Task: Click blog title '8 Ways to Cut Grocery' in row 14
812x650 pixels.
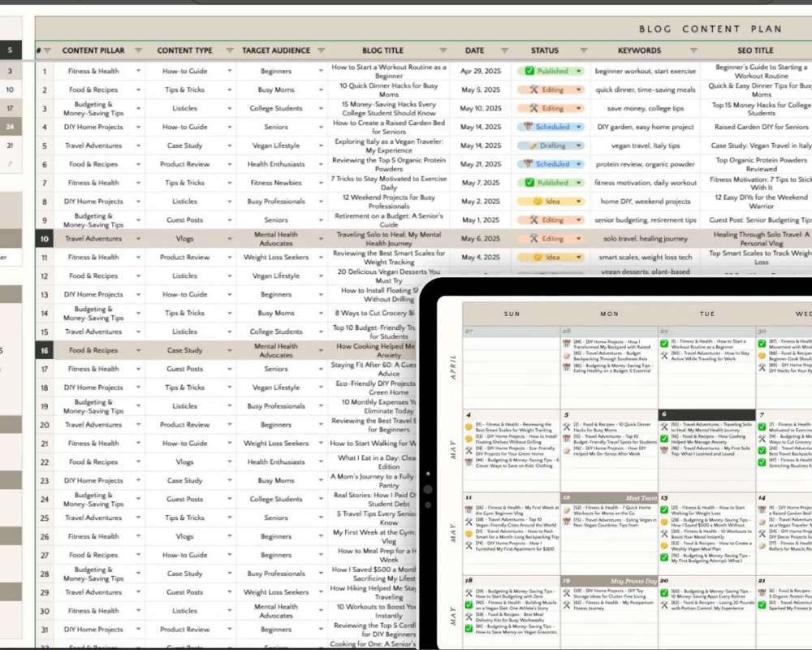Action: click(374, 313)
